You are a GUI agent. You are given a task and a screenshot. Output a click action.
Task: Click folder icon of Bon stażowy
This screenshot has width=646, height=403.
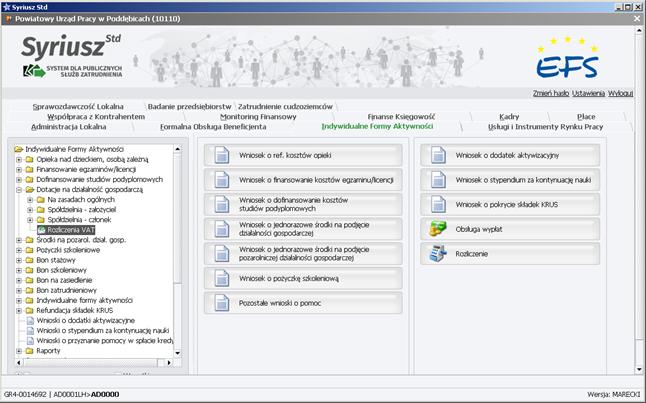tap(29, 260)
